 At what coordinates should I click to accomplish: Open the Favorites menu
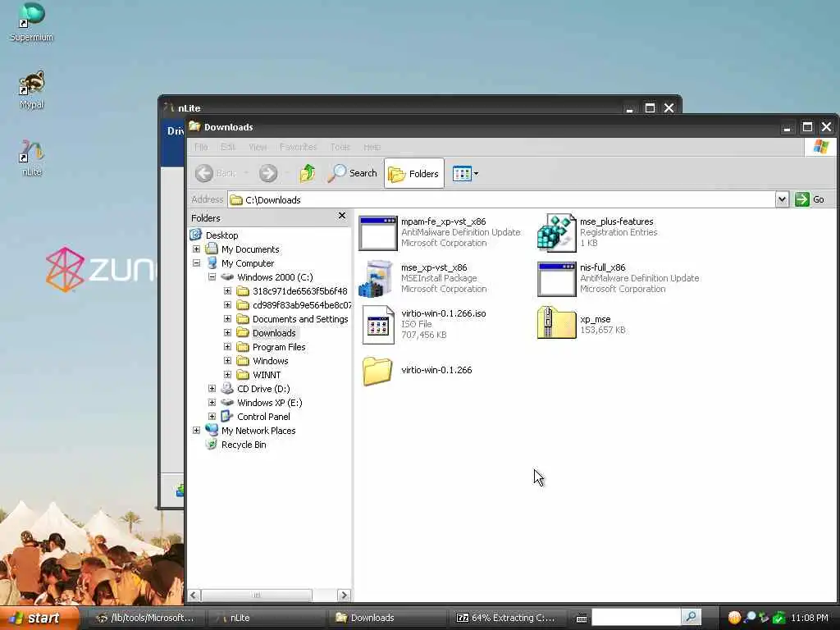(x=299, y=147)
